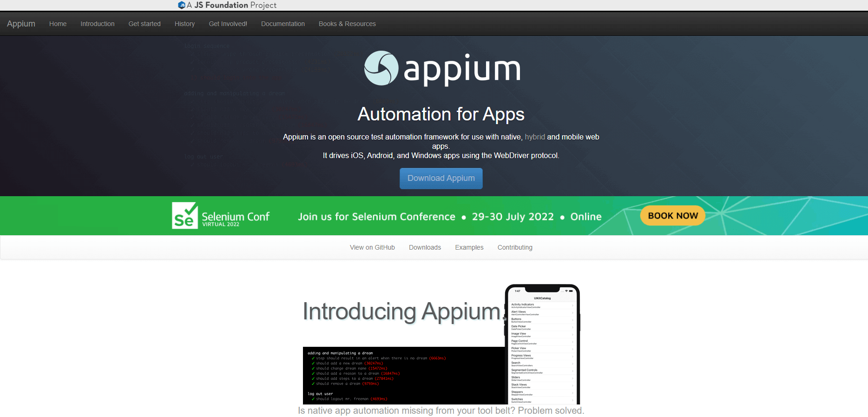Open the View on GitHub link
The image size is (868, 417).
(372, 247)
